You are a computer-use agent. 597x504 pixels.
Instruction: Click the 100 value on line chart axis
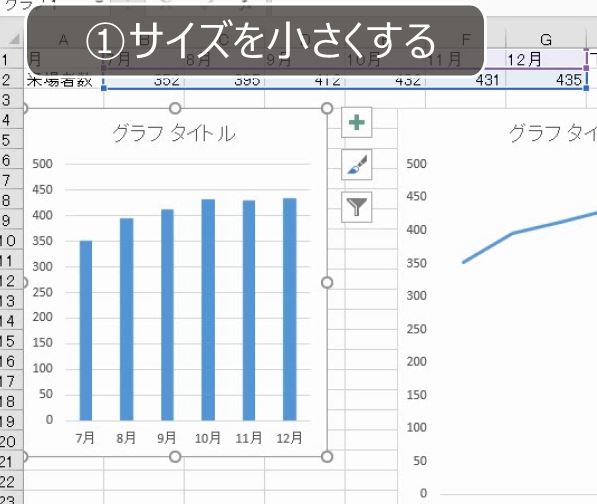(417, 427)
